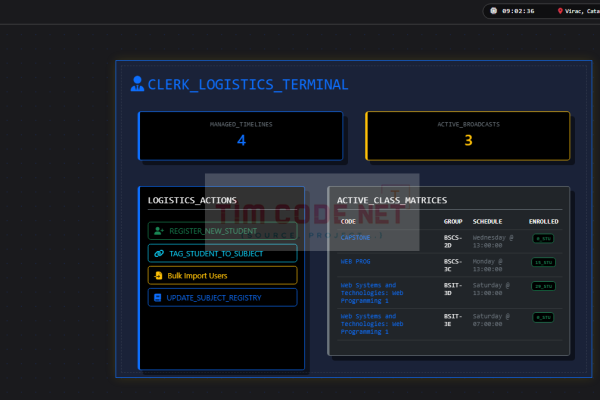600x400 pixels.
Task: Click the CODE column header
Action: (348, 222)
